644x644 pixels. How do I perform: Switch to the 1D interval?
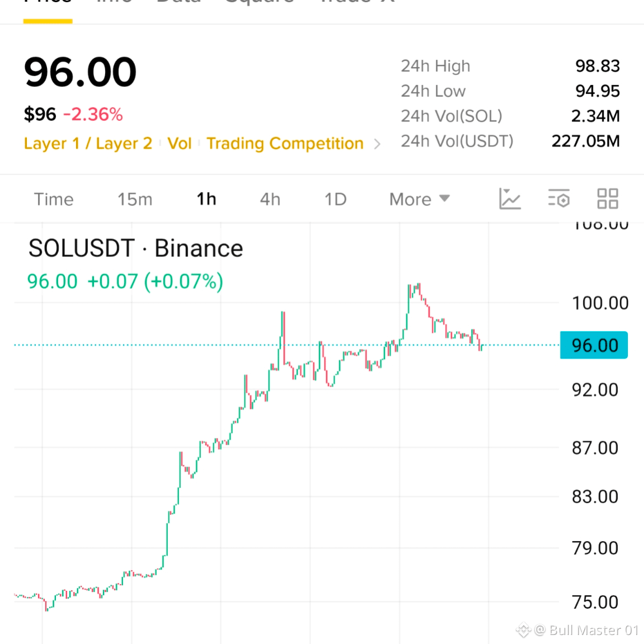(336, 199)
